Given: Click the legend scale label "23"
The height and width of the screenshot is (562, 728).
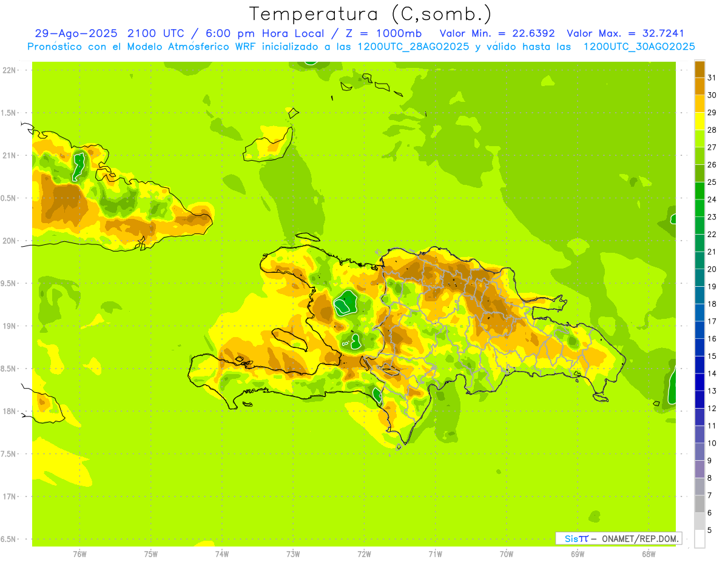Looking at the screenshot, I should click(x=712, y=217).
